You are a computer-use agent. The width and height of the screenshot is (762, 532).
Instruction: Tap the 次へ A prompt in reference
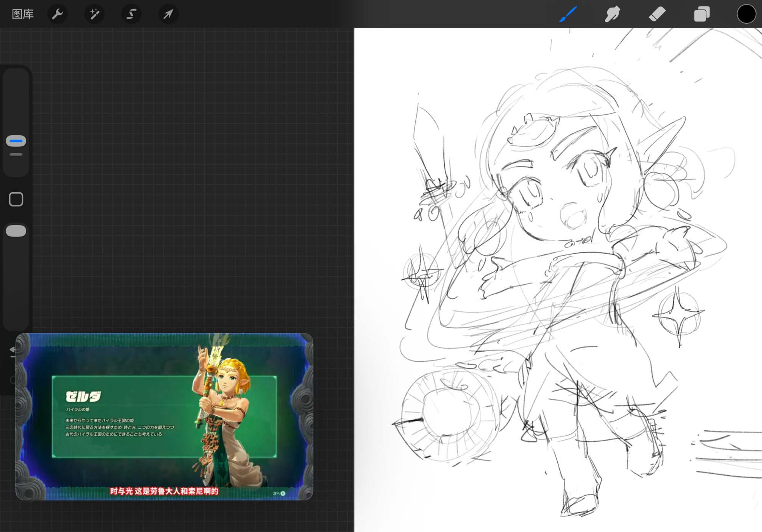pyautogui.click(x=279, y=493)
